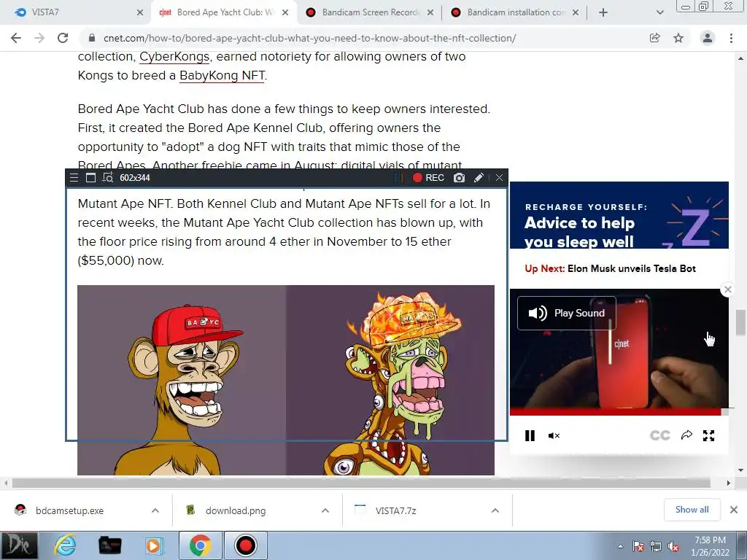Image resolution: width=747 pixels, height=560 pixels.
Task: Open media player taskbar icon
Action: (154, 545)
